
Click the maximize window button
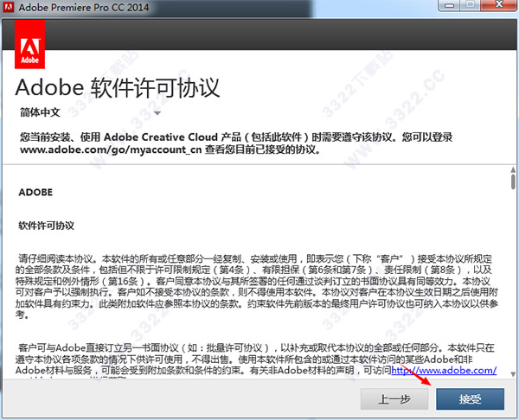point(470,5)
